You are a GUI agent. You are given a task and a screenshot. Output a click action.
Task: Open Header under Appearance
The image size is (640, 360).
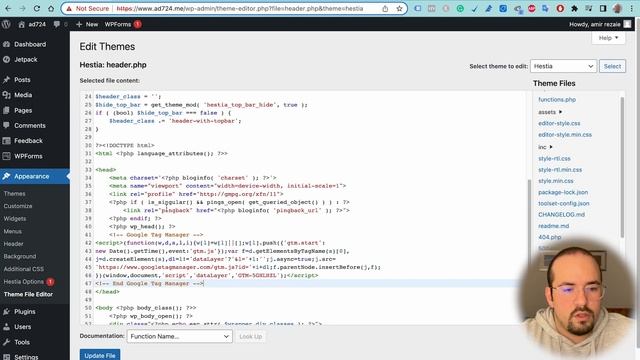(13, 244)
